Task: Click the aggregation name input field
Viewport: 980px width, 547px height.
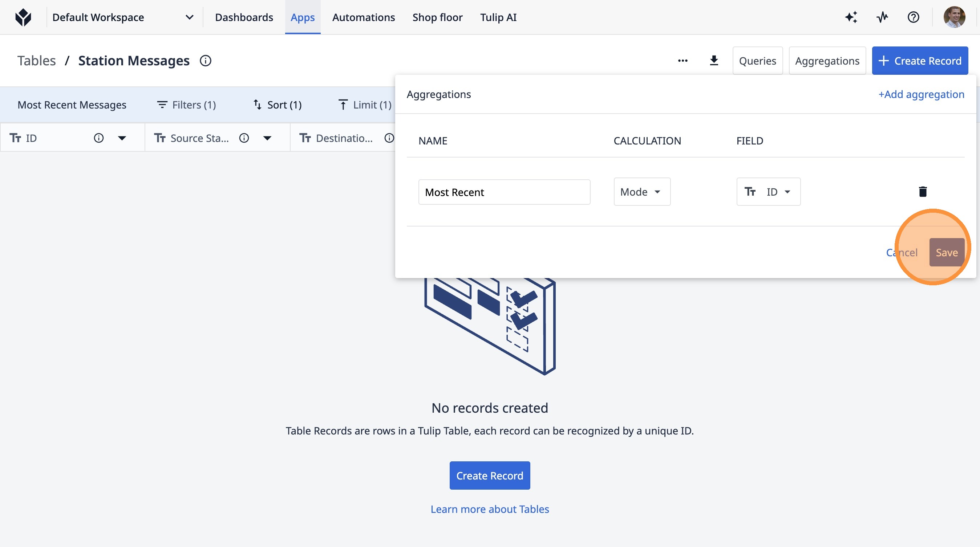Action: (504, 192)
